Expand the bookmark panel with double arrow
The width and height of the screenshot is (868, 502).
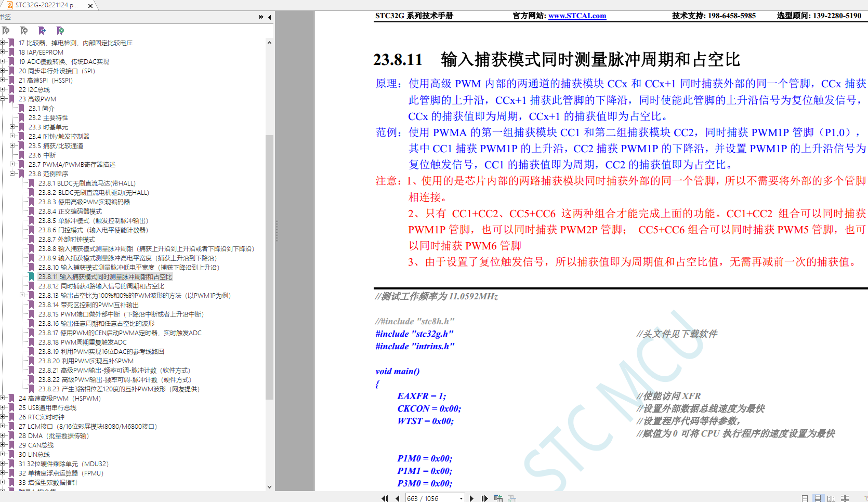click(261, 17)
